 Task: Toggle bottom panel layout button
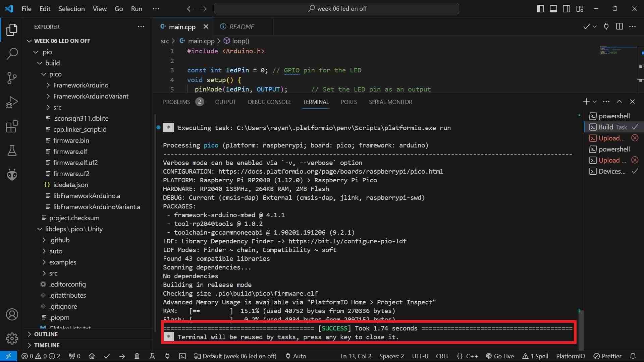[x=553, y=9]
